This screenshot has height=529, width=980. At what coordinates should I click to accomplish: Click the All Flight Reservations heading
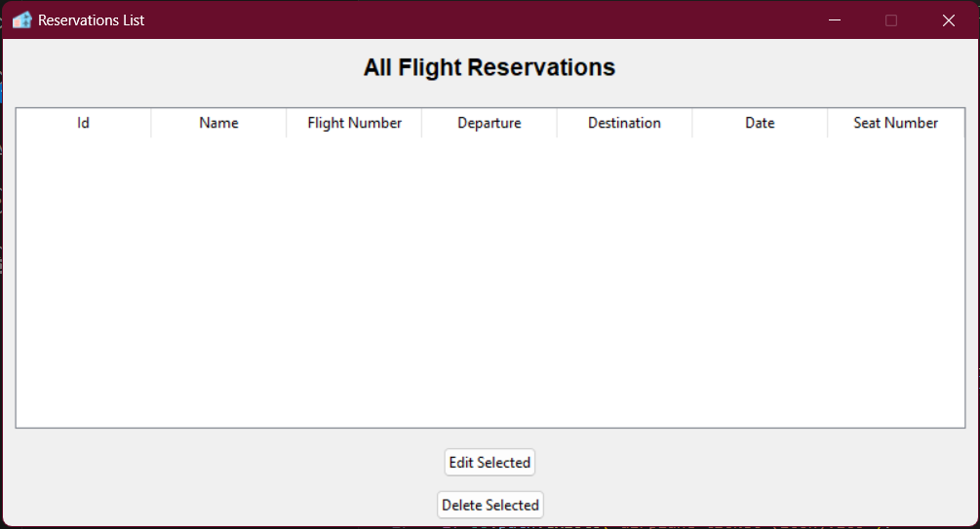pos(490,67)
